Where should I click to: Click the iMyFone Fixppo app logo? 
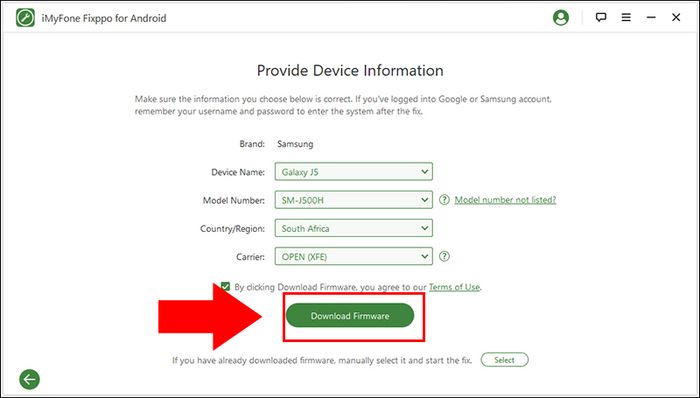point(25,18)
